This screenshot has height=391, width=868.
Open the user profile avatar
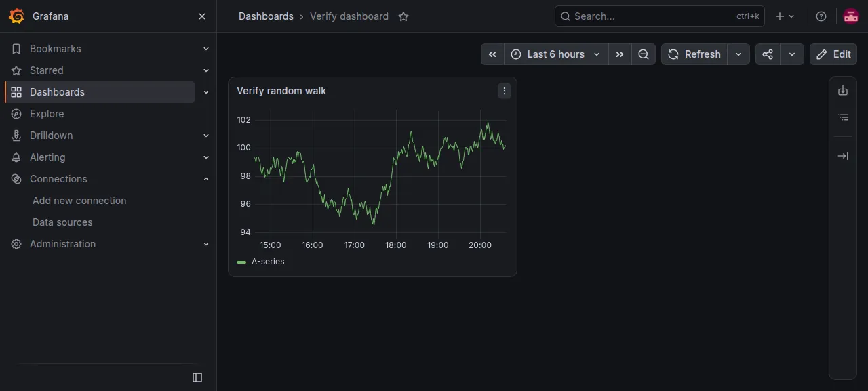tap(851, 16)
